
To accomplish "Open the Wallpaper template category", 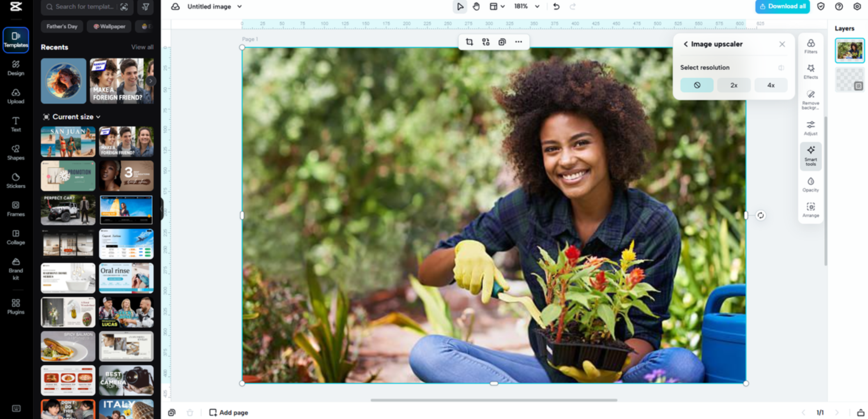I will tap(109, 26).
